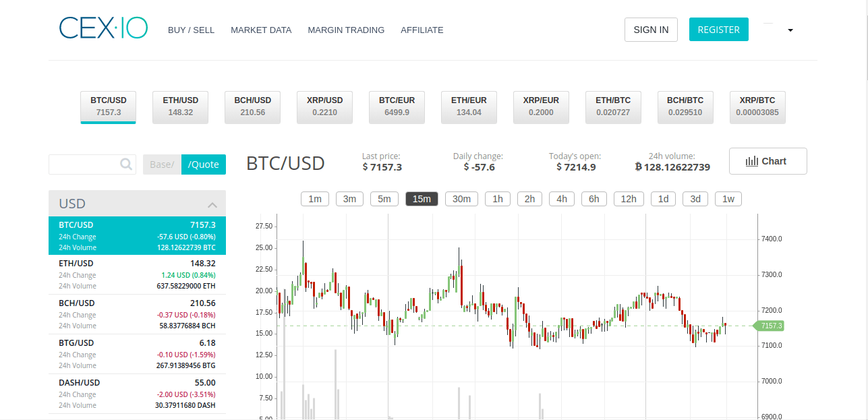Select the BTC/EUR ticker tile
The height and width of the screenshot is (420, 868).
pyautogui.click(x=397, y=107)
